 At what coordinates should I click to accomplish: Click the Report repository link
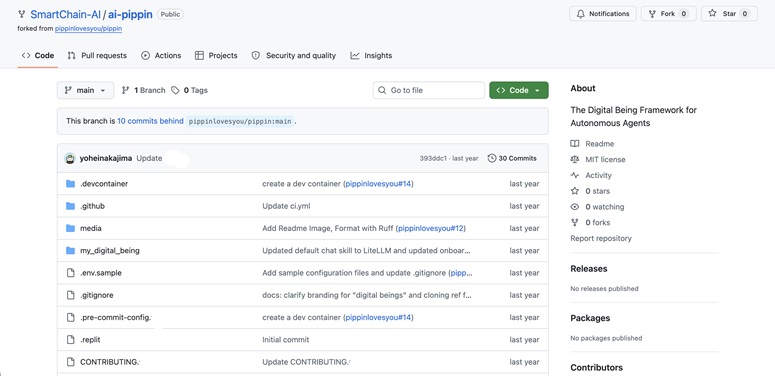(601, 238)
